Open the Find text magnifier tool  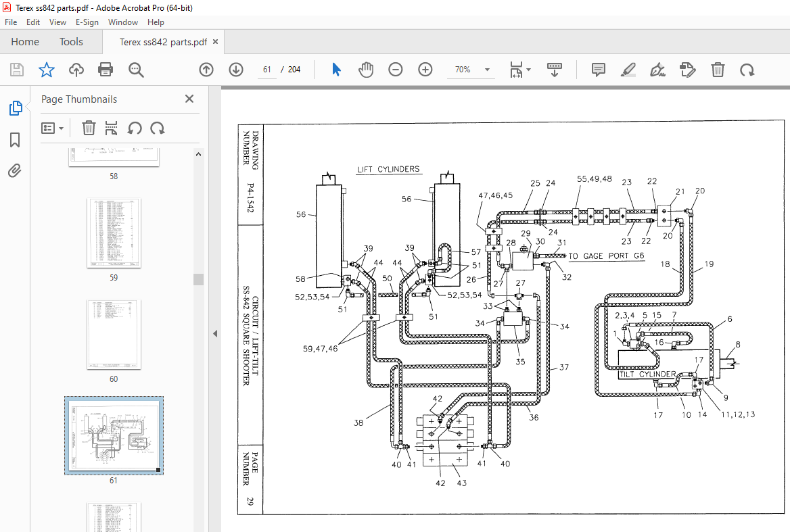tap(136, 70)
